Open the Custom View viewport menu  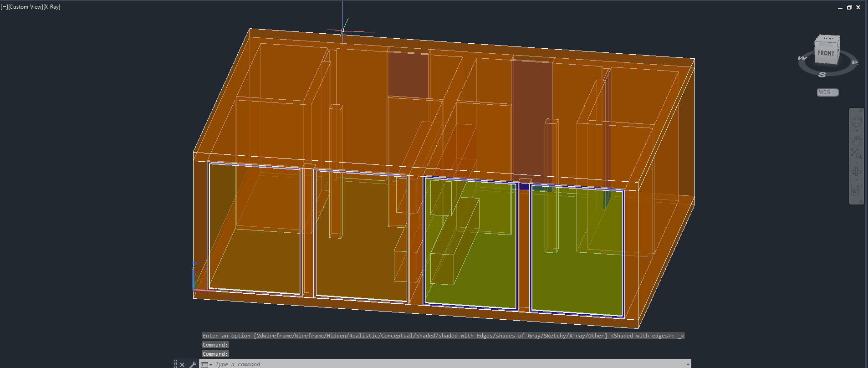coord(25,7)
